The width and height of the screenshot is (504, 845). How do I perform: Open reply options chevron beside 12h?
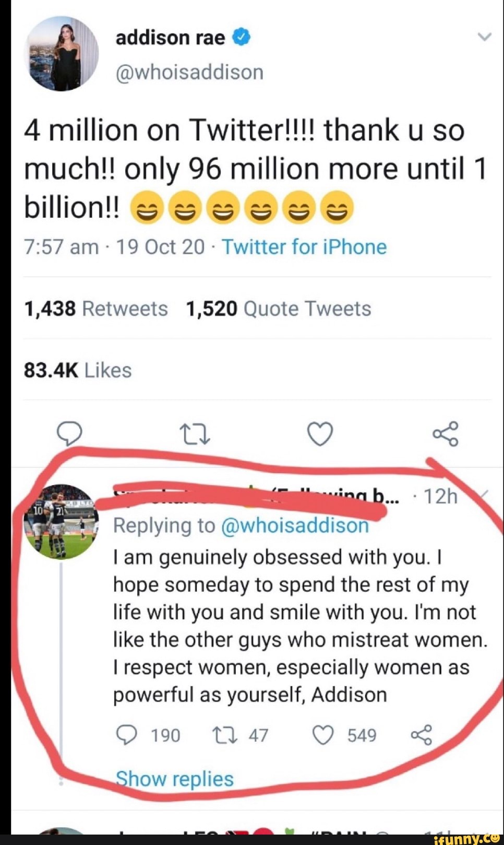click(x=483, y=494)
